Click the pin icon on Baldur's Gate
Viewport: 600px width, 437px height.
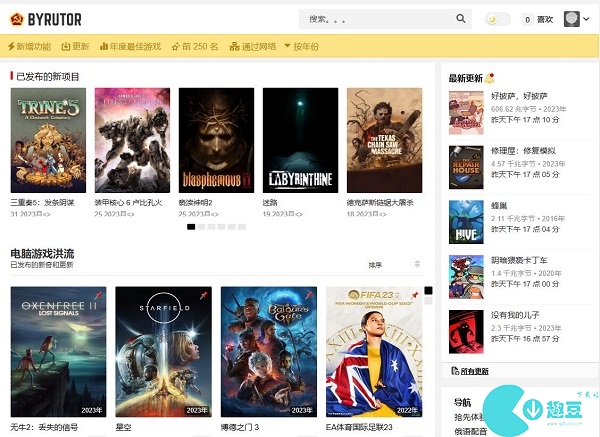tap(309, 295)
